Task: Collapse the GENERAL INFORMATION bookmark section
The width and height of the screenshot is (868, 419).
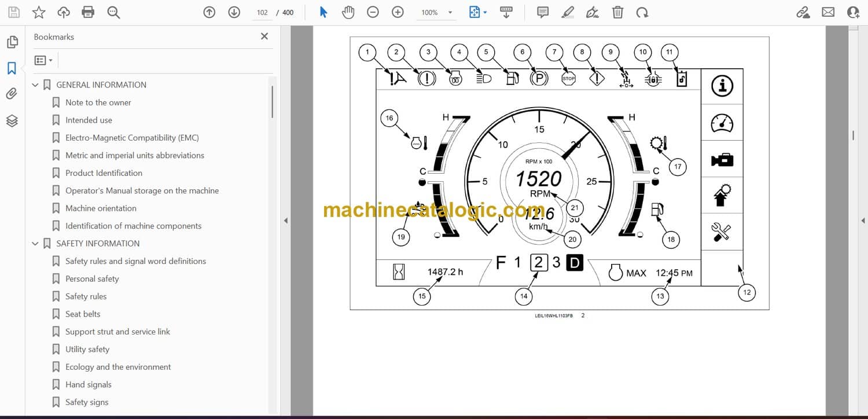Action: point(35,85)
